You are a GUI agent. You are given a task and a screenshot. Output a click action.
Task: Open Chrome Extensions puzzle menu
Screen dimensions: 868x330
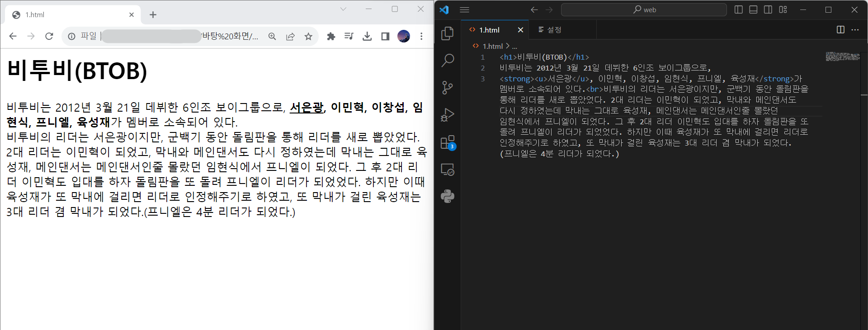click(331, 36)
